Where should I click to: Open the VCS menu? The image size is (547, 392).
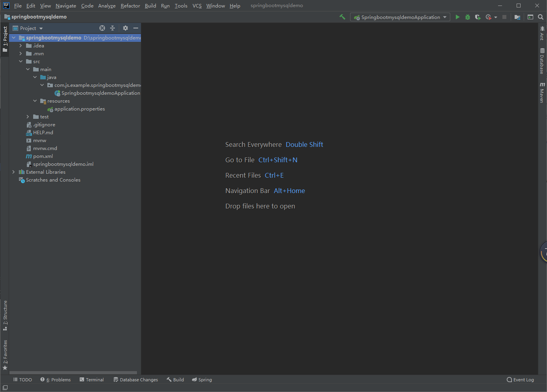click(197, 6)
